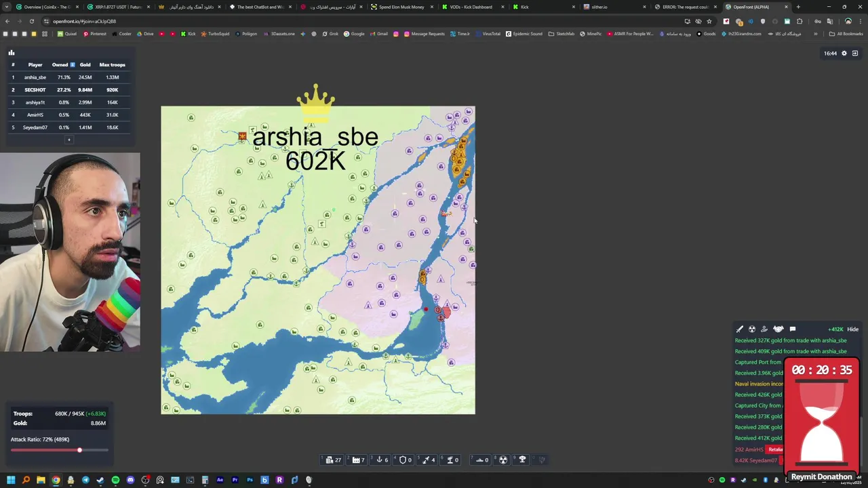
Task: Open the Grok bookmark
Action: [331, 33]
